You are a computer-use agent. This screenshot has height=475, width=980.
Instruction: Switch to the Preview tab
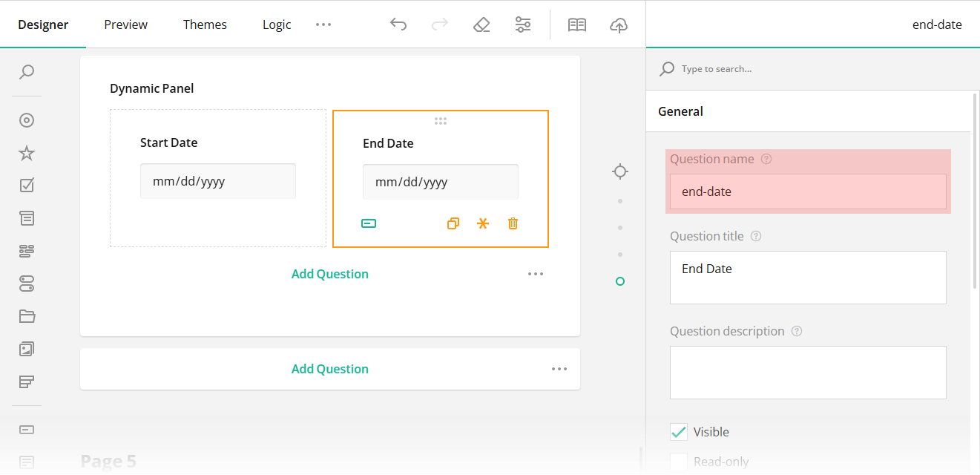(125, 24)
